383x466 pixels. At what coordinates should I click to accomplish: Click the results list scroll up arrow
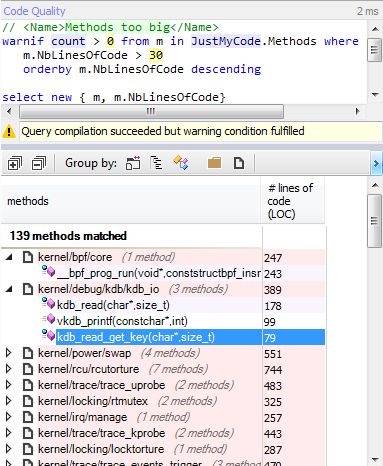[375, 185]
